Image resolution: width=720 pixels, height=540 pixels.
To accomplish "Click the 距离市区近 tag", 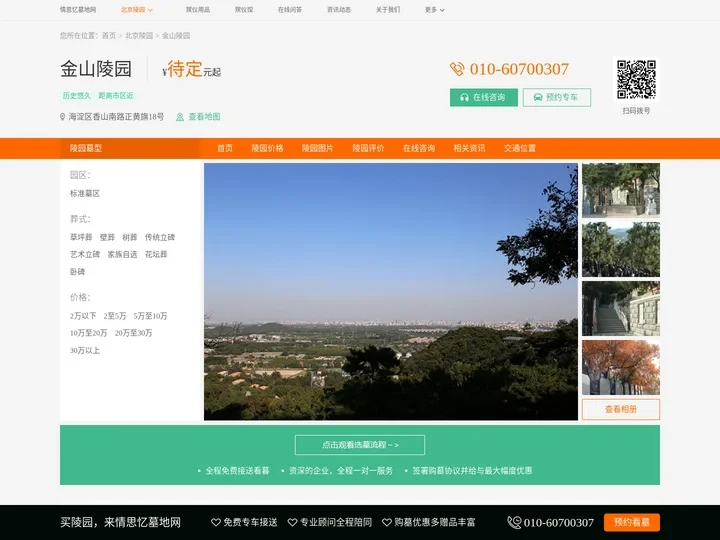I will (x=116, y=96).
